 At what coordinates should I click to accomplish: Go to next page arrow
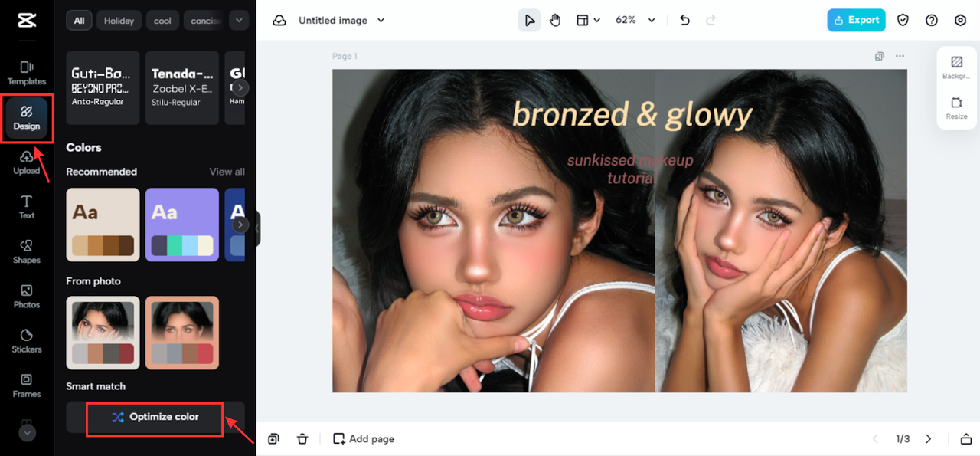click(x=928, y=439)
